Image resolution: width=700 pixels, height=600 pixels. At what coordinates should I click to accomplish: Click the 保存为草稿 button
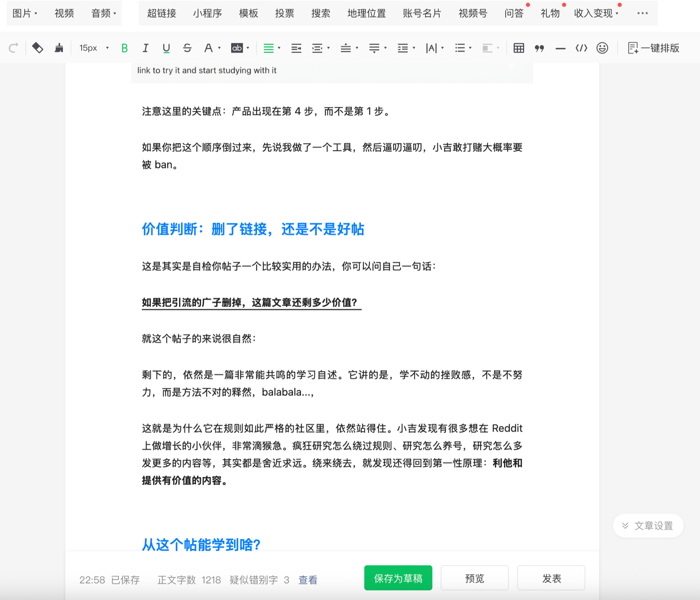398,578
